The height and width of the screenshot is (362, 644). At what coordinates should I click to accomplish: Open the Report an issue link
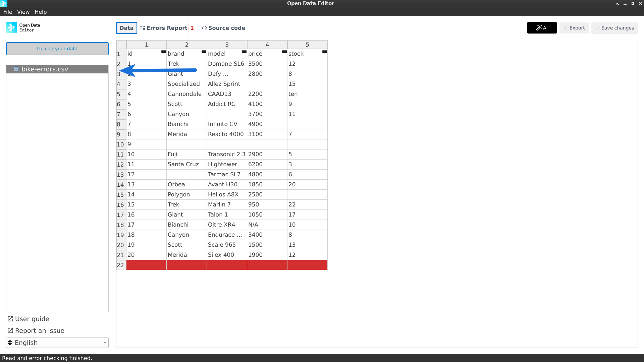click(39, 330)
